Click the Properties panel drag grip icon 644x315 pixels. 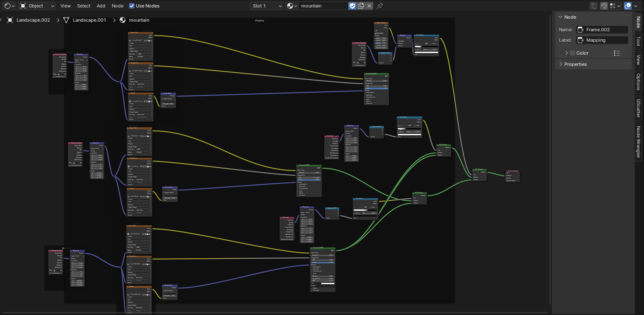[627, 64]
